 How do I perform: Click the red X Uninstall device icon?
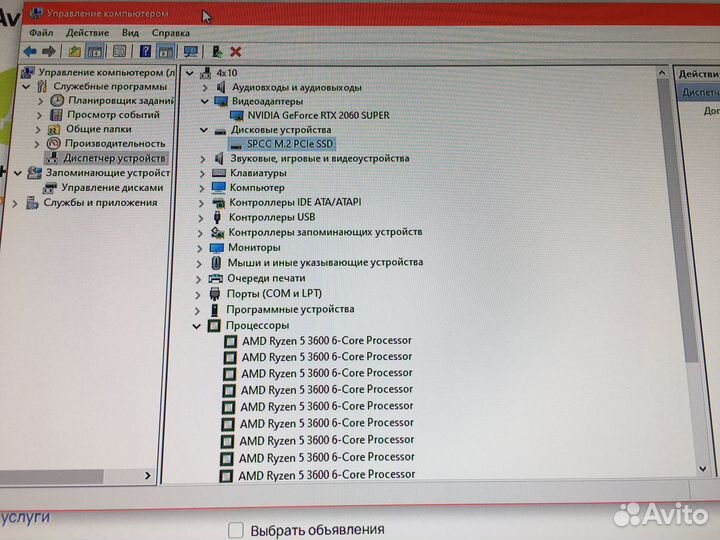[236, 51]
